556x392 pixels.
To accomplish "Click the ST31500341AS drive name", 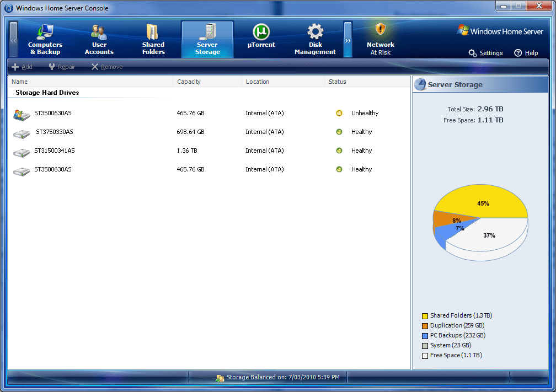I will tap(54, 151).
